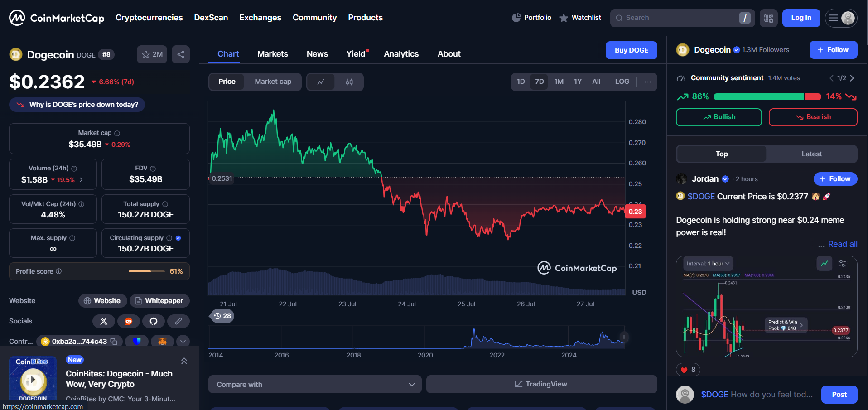Vote Bearish on community sentiment
The width and height of the screenshot is (868, 410).
pos(813,117)
